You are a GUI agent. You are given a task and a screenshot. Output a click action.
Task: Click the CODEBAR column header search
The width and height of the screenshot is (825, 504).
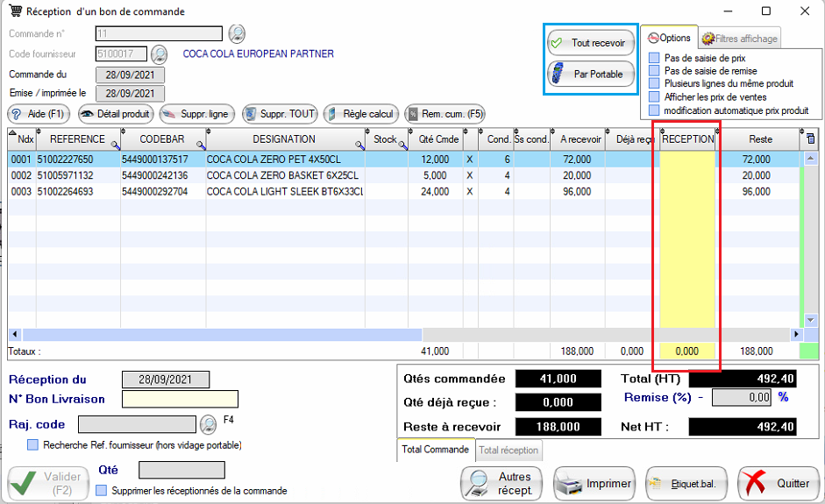click(201, 145)
